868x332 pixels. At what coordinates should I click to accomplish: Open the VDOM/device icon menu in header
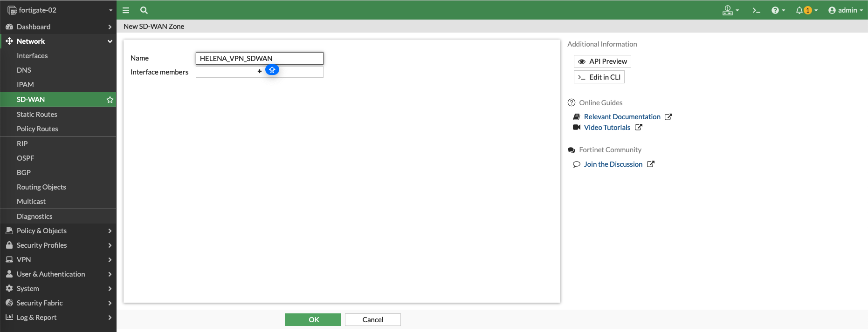[x=728, y=10]
